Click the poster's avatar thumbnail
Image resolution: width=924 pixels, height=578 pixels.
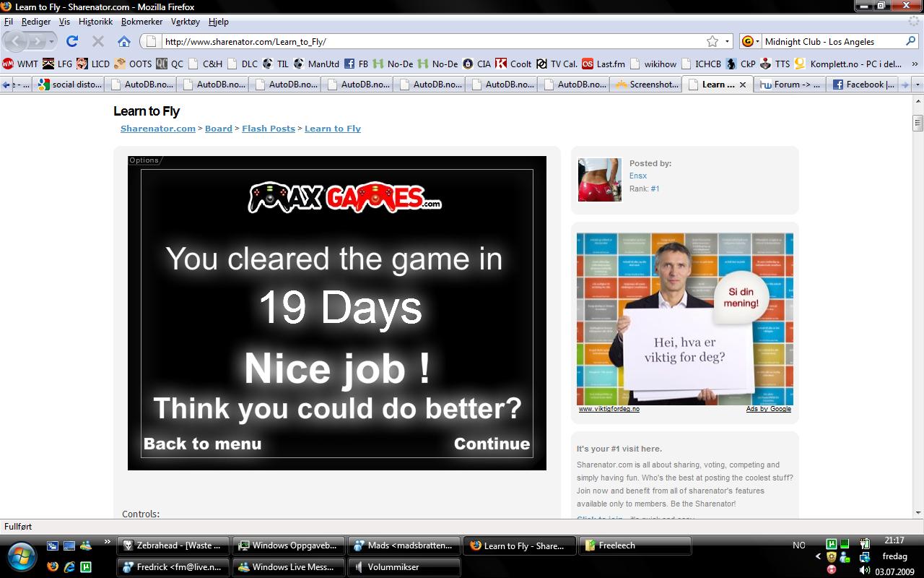point(599,180)
